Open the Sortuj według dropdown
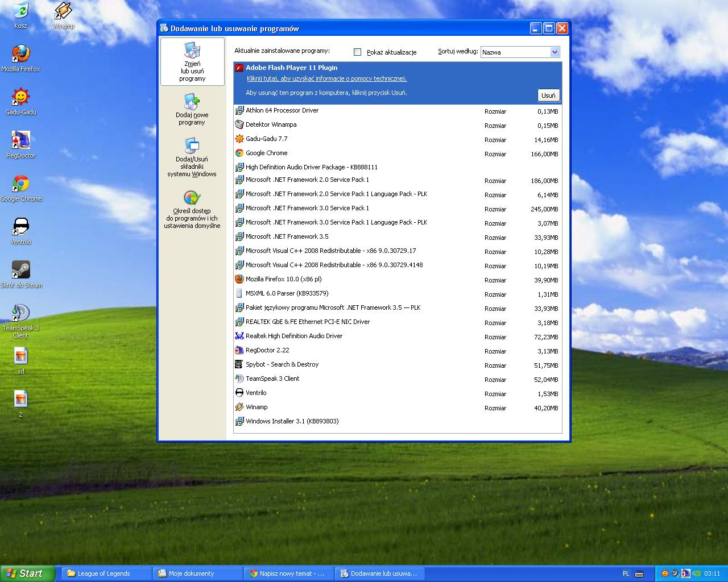Viewport: 728px width, 582px height. point(520,52)
